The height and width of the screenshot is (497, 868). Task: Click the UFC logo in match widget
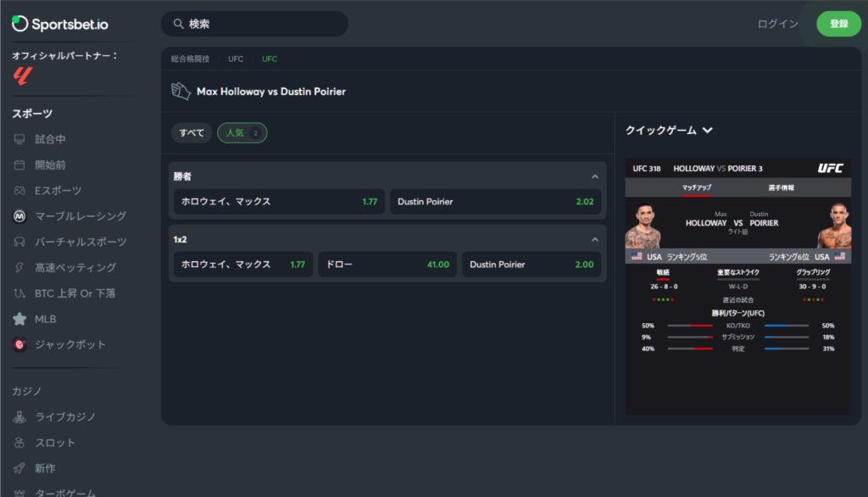831,169
